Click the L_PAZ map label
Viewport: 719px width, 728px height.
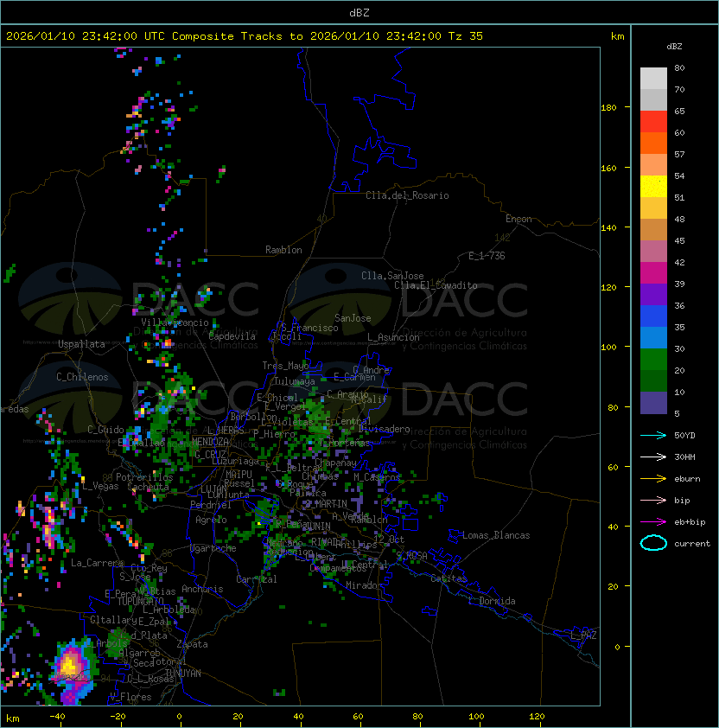click(583, 635)
